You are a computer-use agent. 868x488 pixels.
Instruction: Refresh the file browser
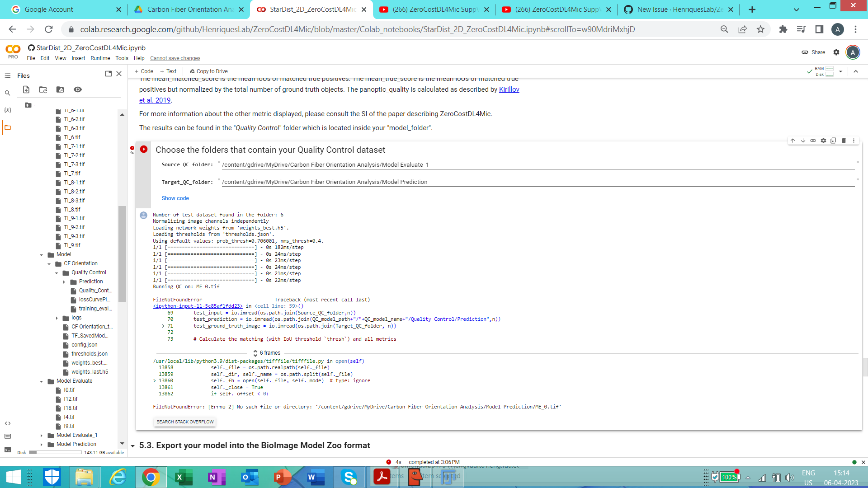coord(43,89)
